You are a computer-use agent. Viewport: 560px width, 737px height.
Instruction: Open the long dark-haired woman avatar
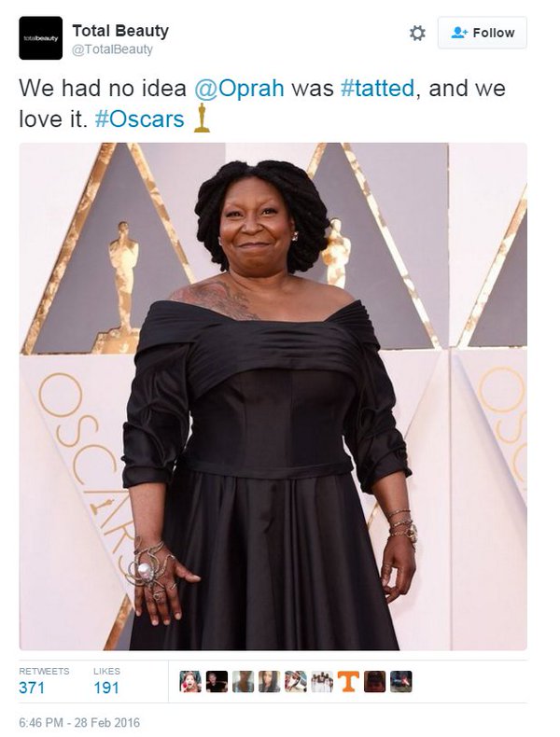270,682
